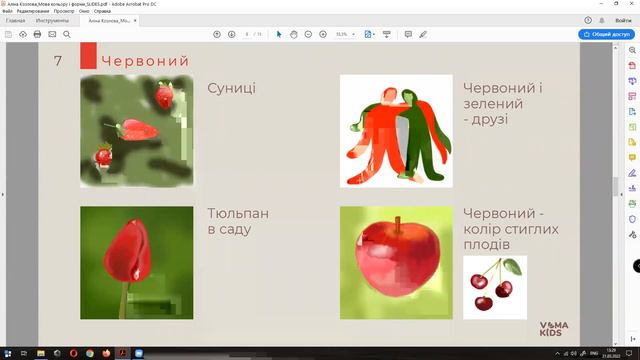Click the page number field
This screenshot has width=640, height=360.
[x=247, y=34]
